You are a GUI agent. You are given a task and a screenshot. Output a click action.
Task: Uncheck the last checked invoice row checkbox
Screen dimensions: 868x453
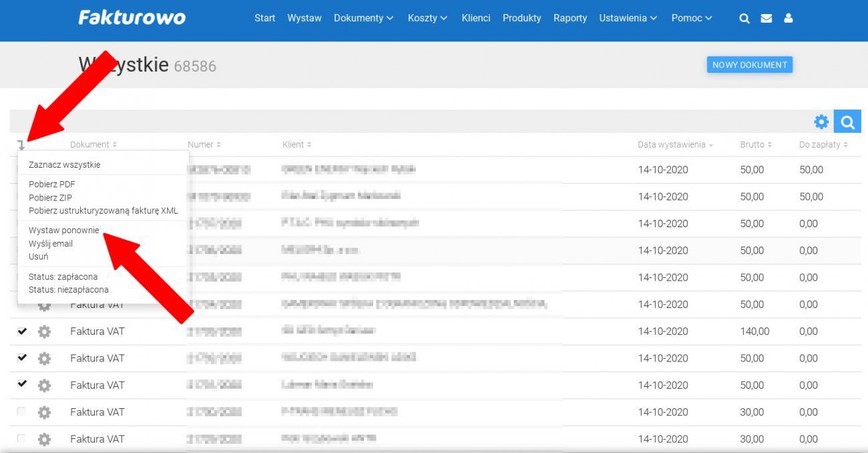tap(22, 385)
